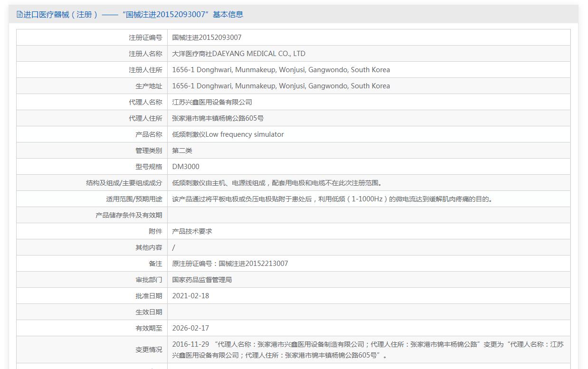The width and height of the screenshot is (588, 369).
Task: Click approval department 国家药品监督管理局
Action: click(202, 280)
